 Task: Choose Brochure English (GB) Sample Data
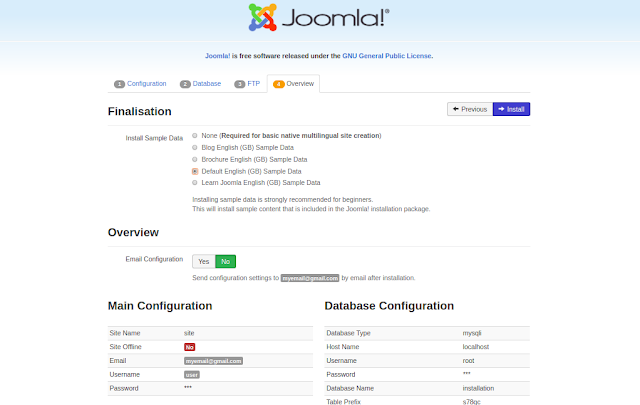pos(195,159)
